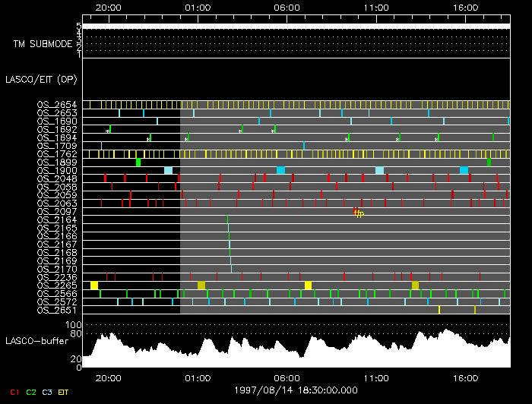Click the green marker in the OS_2164 row

(x=228, y=219)
